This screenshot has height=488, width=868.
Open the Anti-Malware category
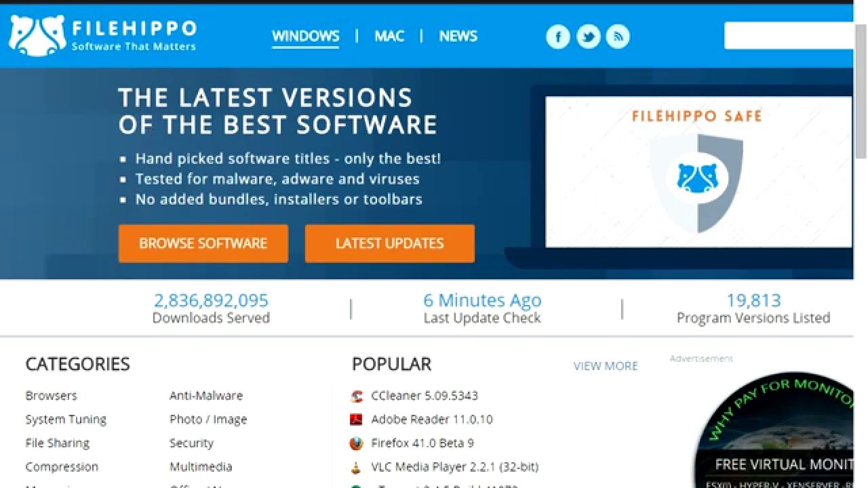(206, 396)
